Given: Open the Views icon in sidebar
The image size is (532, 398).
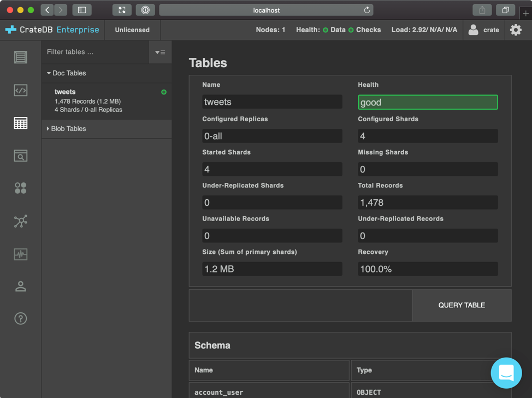Looking at the screenshot, I should (x=21, y=156).
